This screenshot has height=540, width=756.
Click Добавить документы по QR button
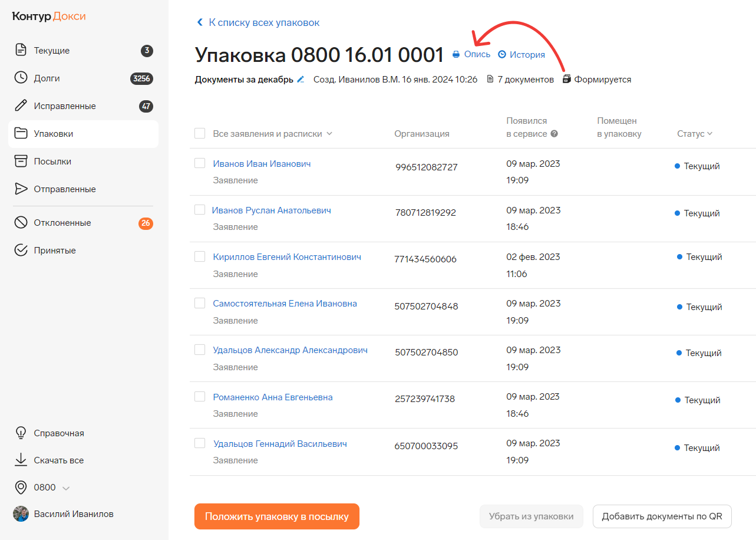pos(662,516)
